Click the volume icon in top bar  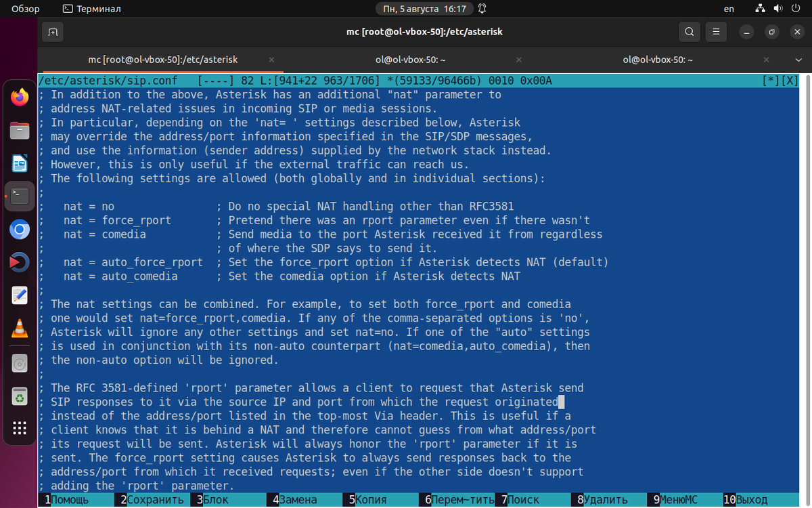[x=777, y=9]
